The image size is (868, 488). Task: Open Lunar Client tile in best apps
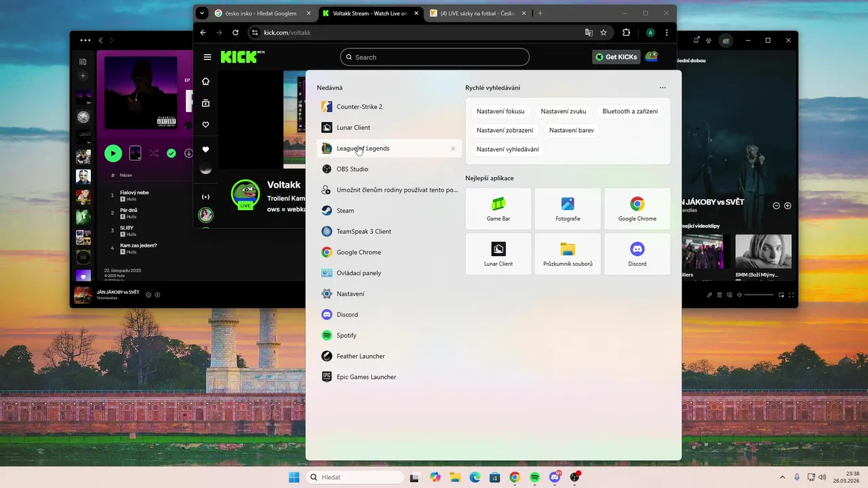pyautogui.click(x=498, y=254)
